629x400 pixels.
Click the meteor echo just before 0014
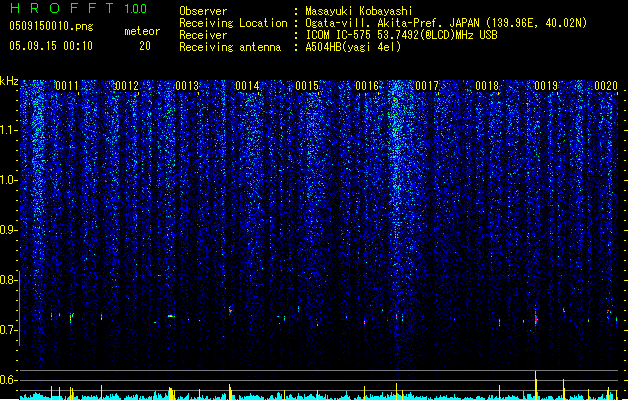[230, 310]
